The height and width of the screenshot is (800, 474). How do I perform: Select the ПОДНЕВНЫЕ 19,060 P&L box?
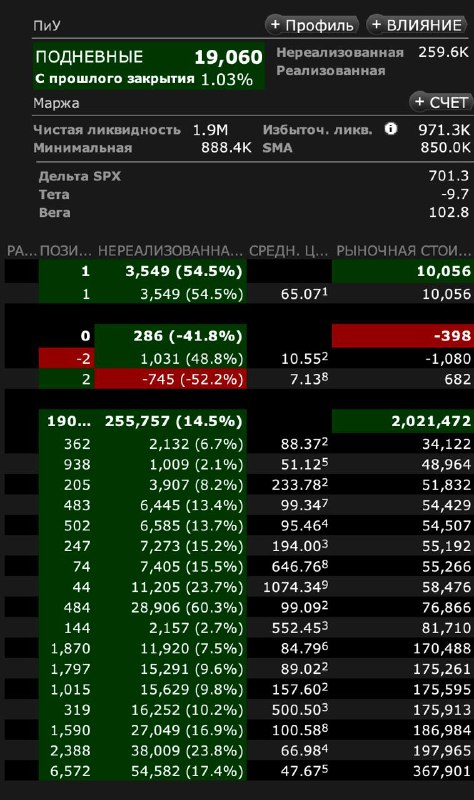coord(148,66)
